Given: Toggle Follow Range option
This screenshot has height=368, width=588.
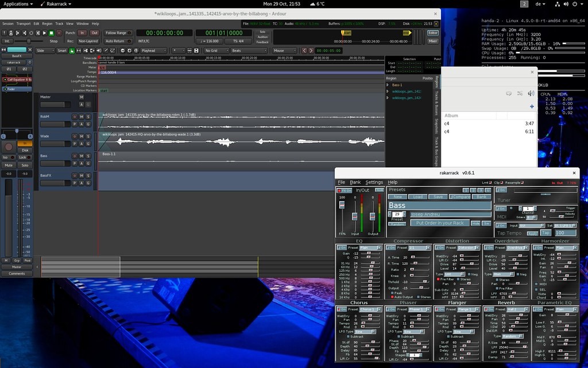Looking at the screenshot, I should point(118,33).
